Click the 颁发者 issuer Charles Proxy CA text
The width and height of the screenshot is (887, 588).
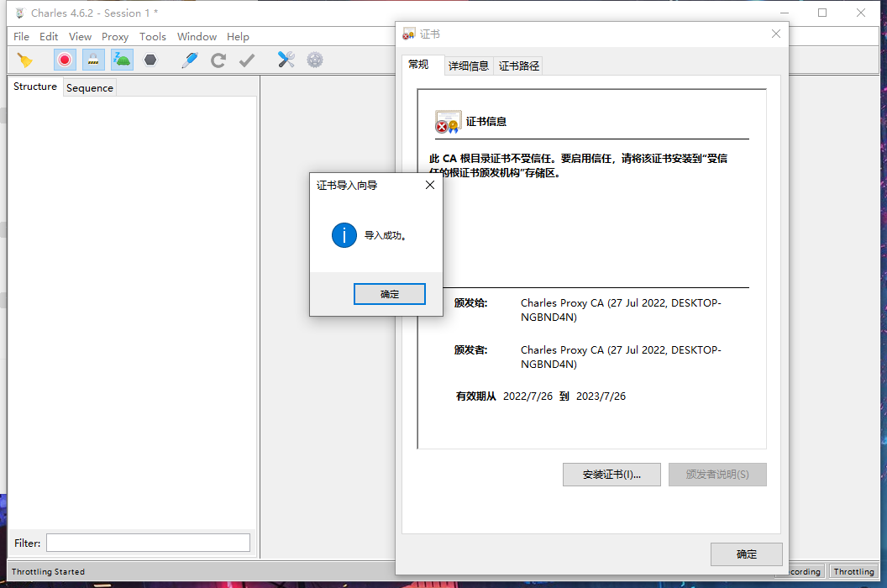[x=621, y=356]
